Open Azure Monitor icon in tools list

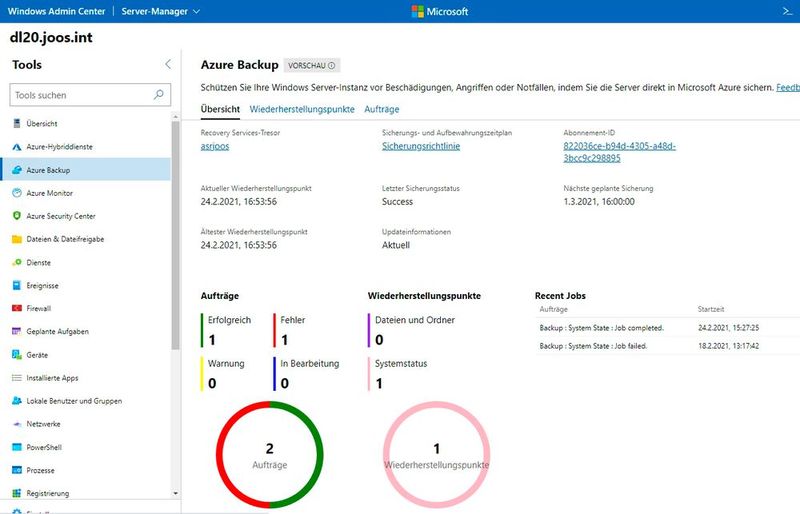coord(17,193)
